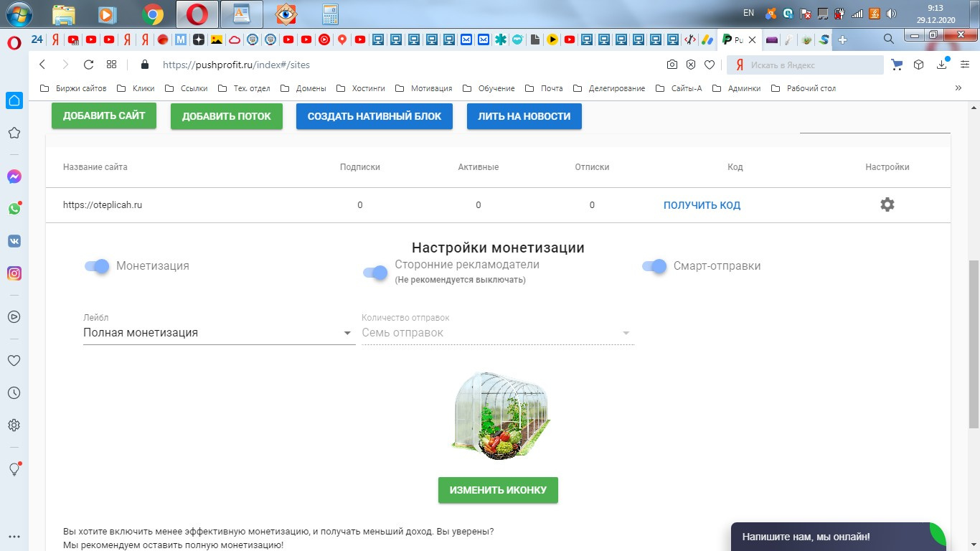Expand the Домены bookmarks folder

[x=303, y=88]
